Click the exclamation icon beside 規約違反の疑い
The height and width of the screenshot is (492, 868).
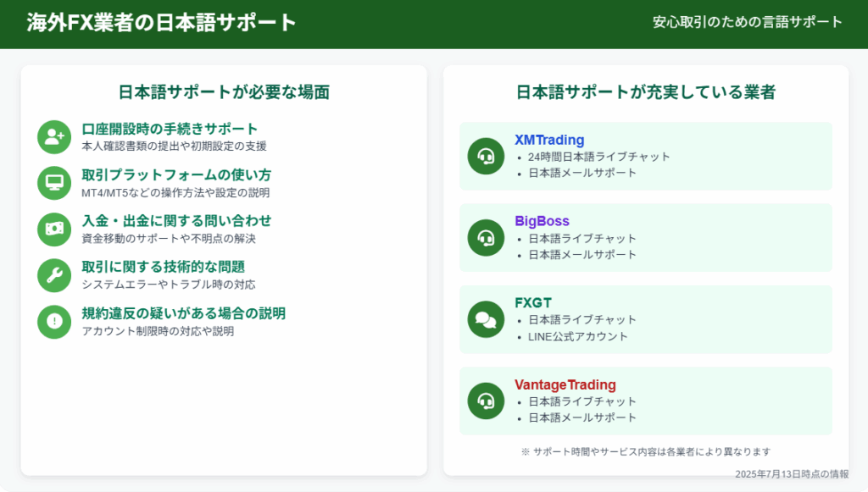pyautogui.click(x=54, y=321)
